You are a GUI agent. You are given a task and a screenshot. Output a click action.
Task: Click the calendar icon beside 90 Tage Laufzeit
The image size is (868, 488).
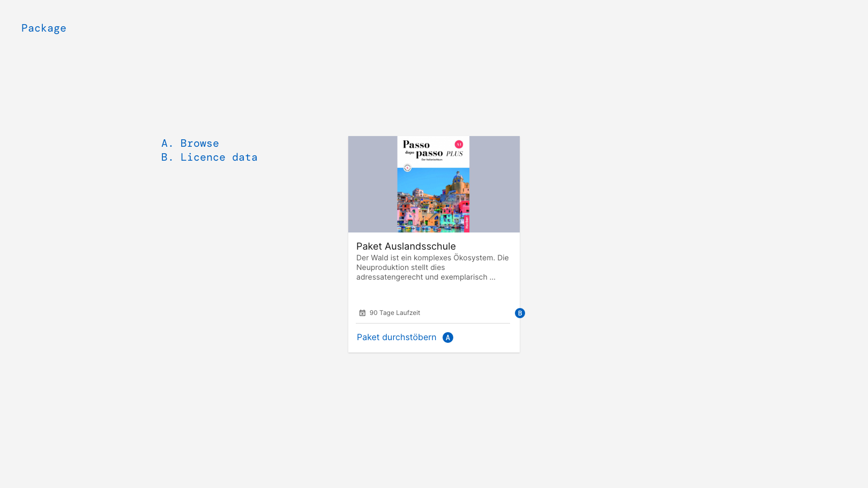tap(362, 313)
